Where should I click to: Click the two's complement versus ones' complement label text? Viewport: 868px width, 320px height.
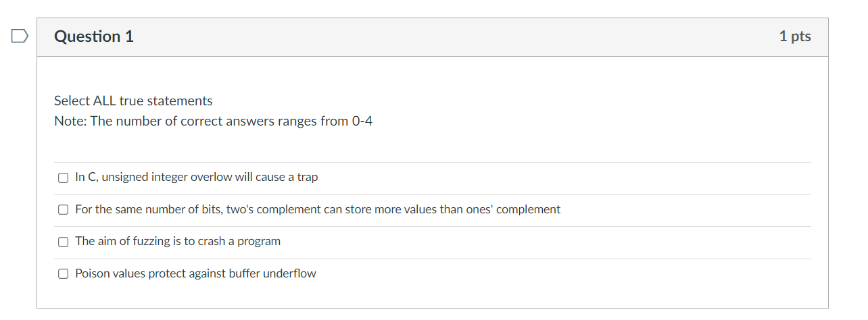tap(318, 209)
